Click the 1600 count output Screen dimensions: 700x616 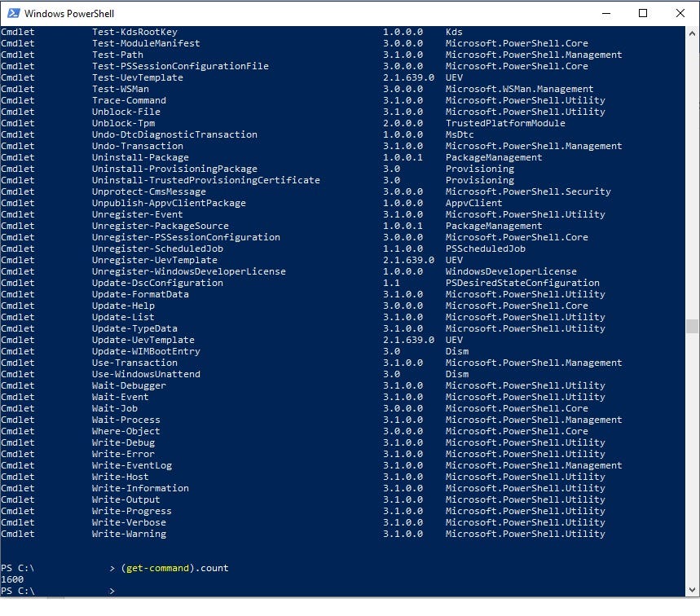point(12,579)
